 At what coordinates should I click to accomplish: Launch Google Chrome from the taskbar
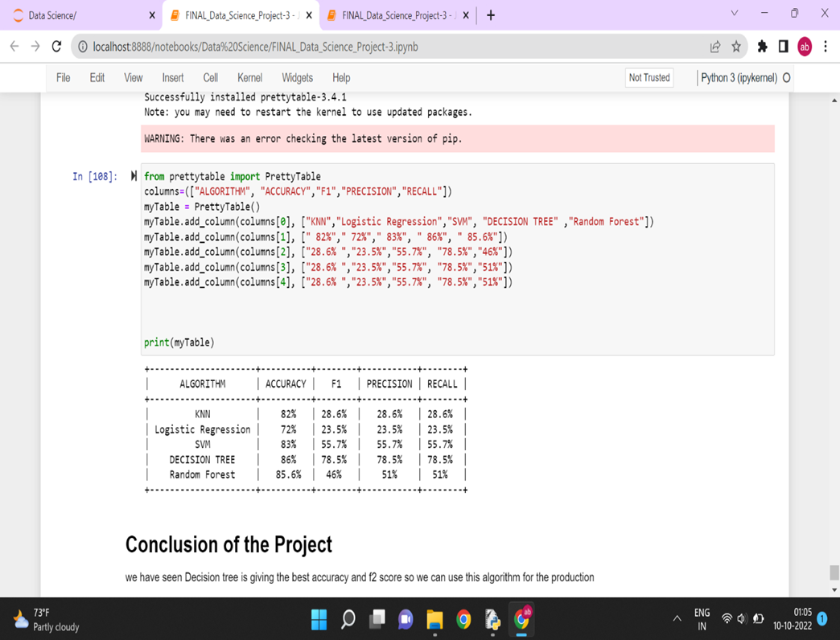click(x=464, y=620)
